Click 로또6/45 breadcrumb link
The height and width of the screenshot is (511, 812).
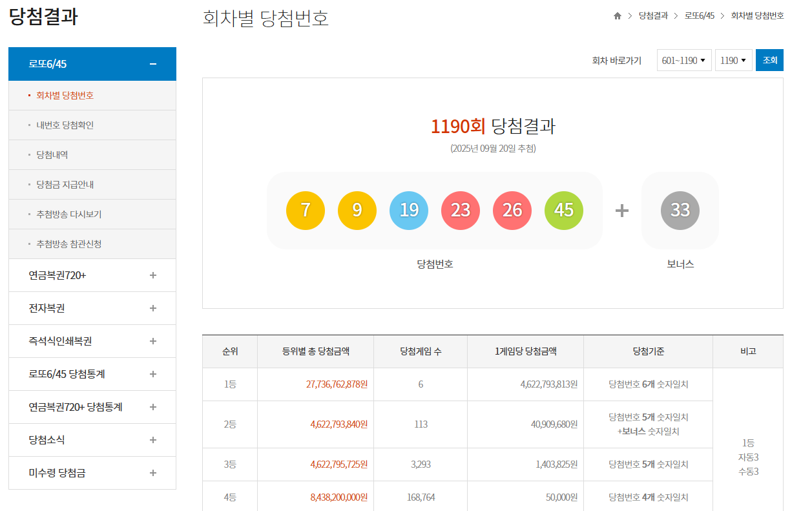coord(699,16)
